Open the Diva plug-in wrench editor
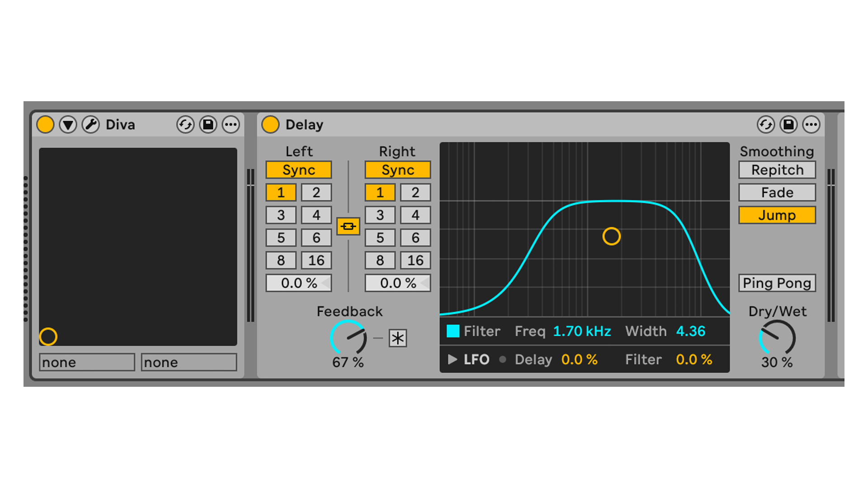The image size is (868, 488). click(90, 124)
